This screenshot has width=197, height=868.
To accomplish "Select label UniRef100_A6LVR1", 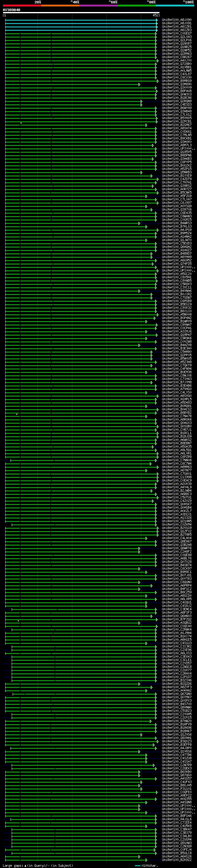I will pyautogui.click(x=177, y=453).
